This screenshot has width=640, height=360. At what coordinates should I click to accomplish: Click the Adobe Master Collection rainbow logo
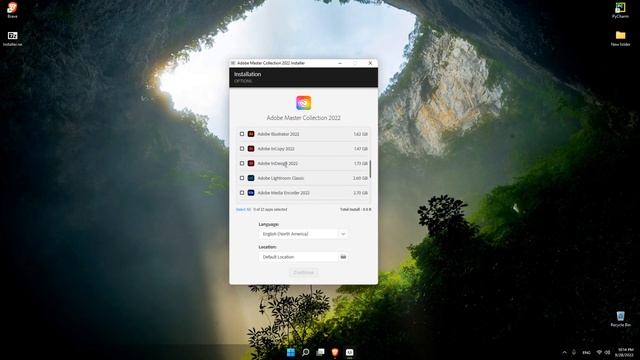(304, 103)
